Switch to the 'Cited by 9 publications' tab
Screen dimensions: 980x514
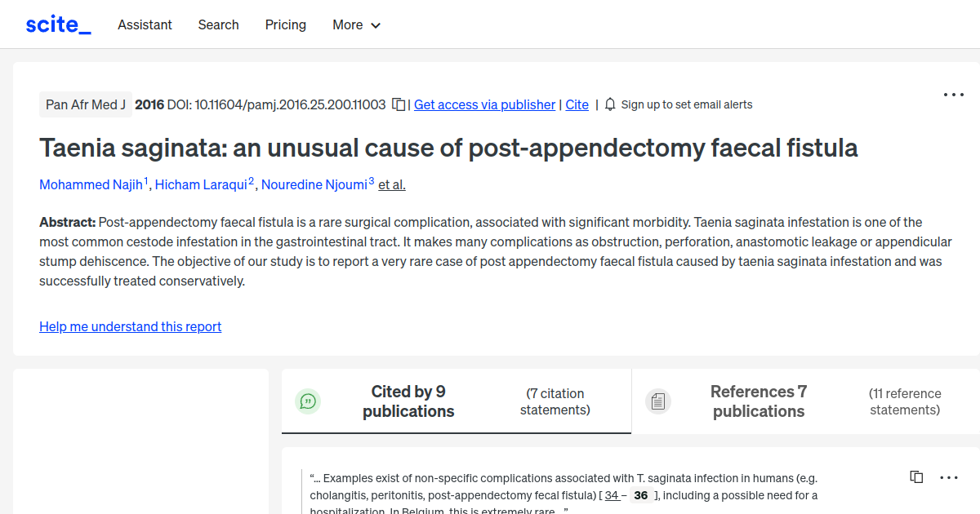408,401
